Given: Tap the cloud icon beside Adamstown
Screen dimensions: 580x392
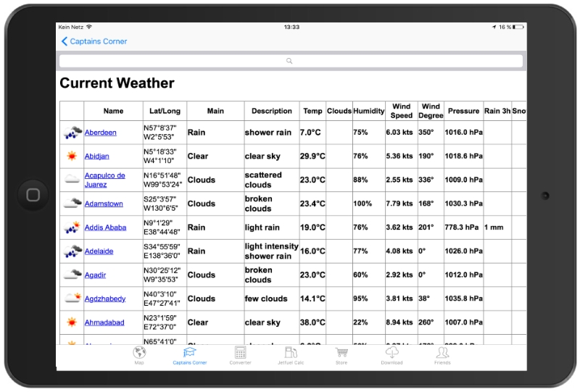Looking at the screenshot, I should click(72, 204).
